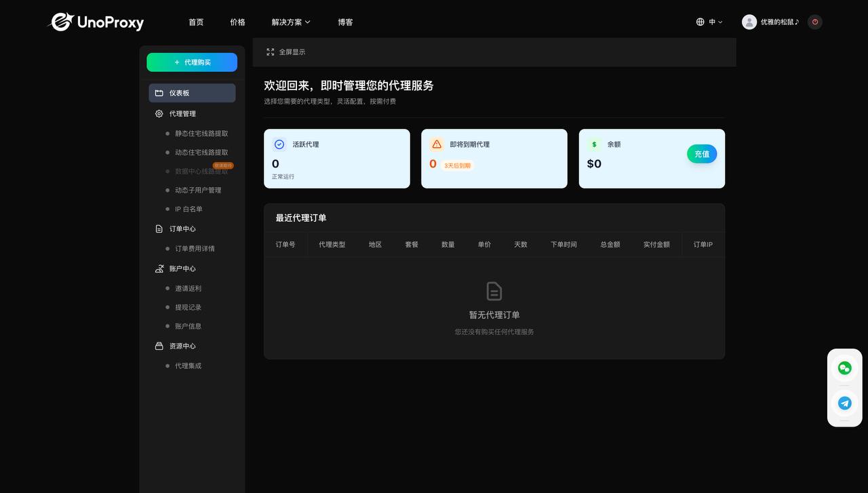Click the 实付金额 column header
868x493 pixels.
[656, 245]
